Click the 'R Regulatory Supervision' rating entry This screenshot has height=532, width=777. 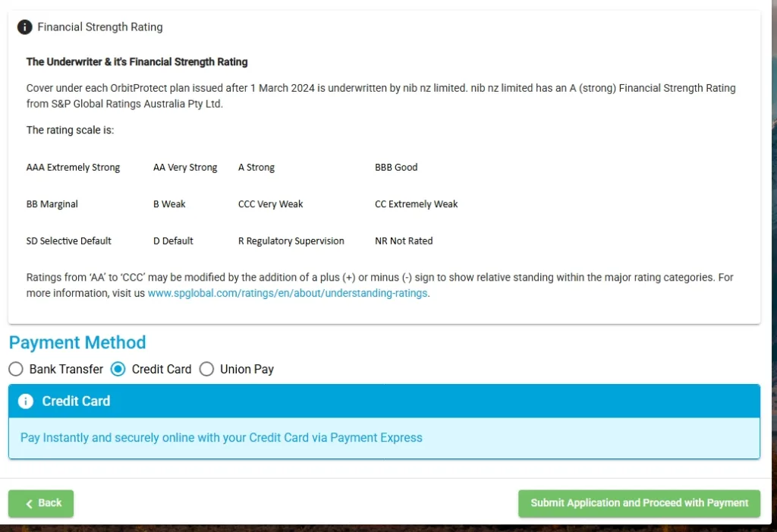click(291, 241)
